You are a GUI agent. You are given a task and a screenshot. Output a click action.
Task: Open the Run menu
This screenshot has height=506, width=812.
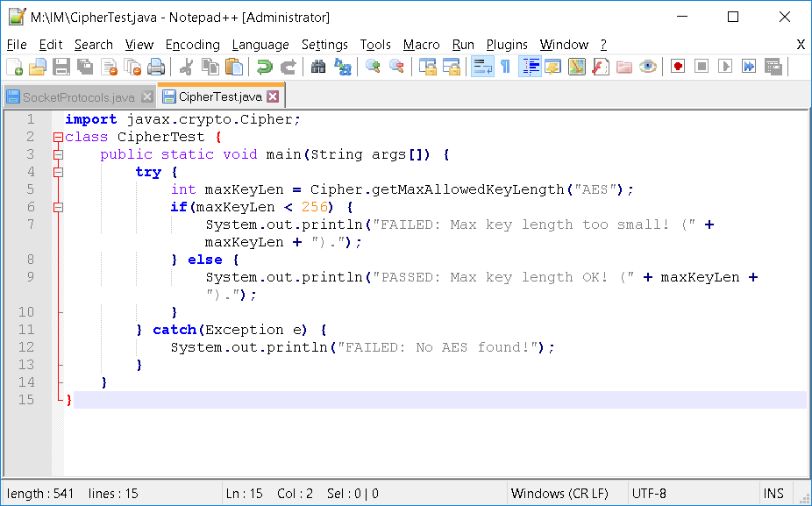[x=463, y=45]
